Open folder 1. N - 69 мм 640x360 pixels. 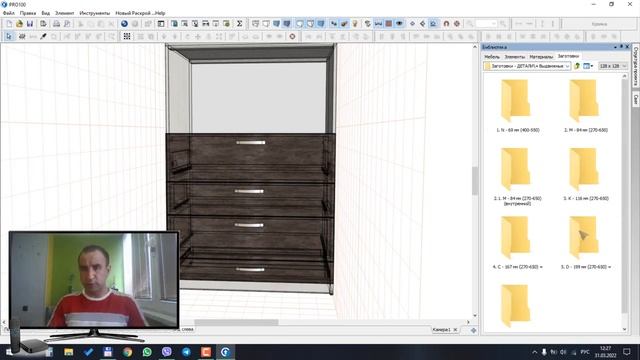pyautogui.click(x=517, y=105)
